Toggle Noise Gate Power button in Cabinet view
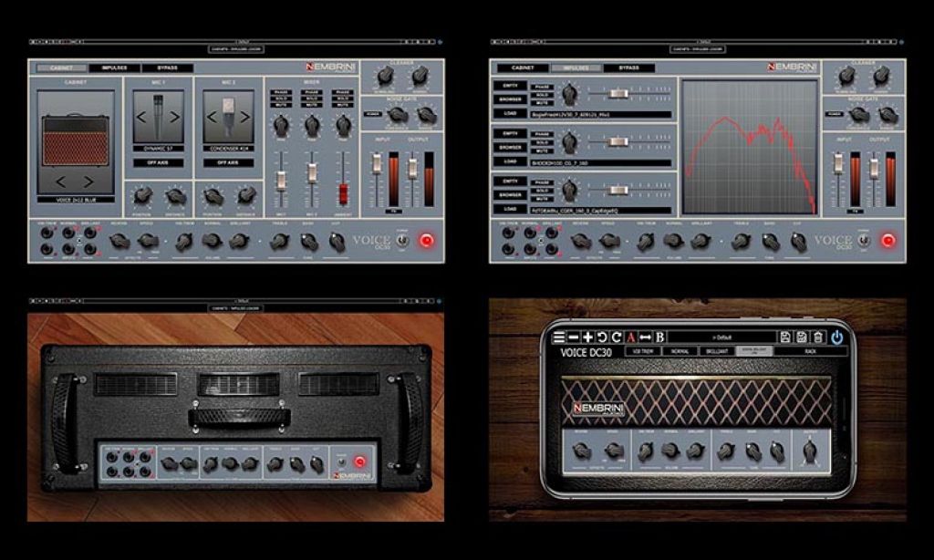 (x=373, y=113)
